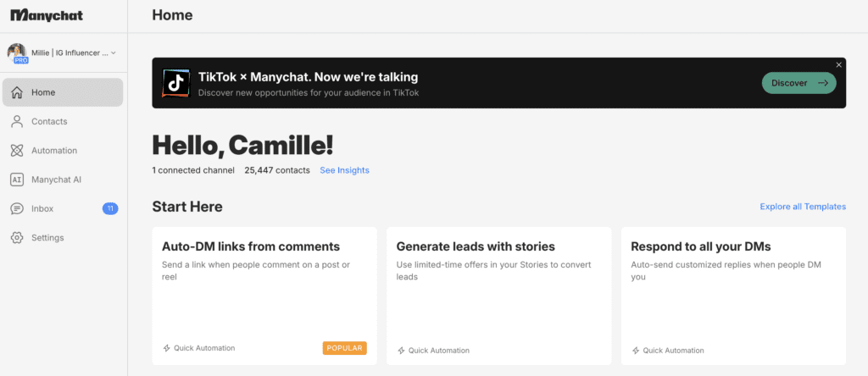
Task: Open Explore all Templates link
Action: (x=802, y=207)
